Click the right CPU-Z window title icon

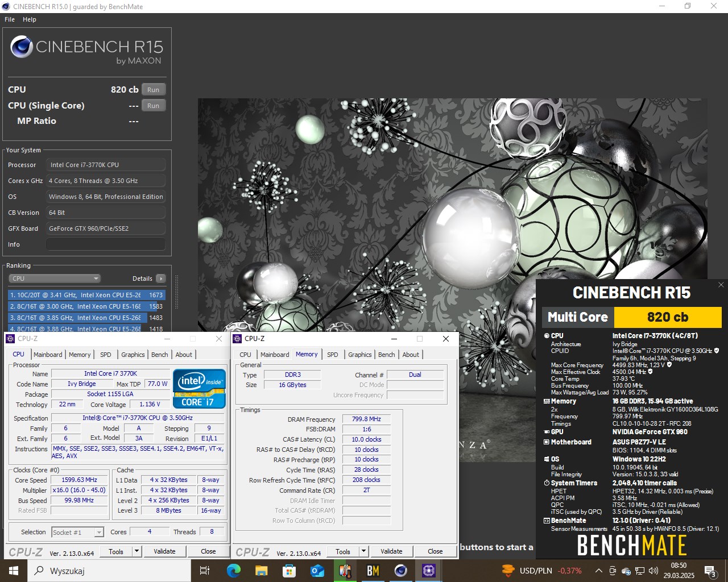point(238,339)
